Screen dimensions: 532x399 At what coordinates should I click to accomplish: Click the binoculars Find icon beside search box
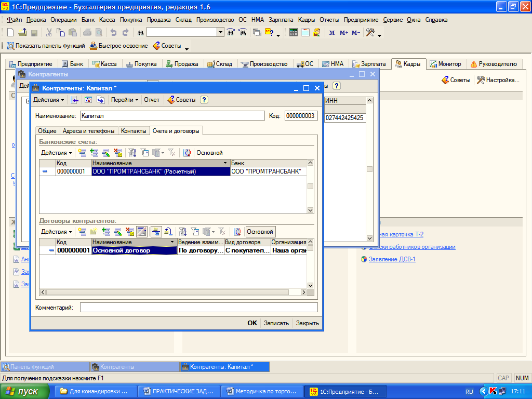pyautogui.click(x=140, y=33)
